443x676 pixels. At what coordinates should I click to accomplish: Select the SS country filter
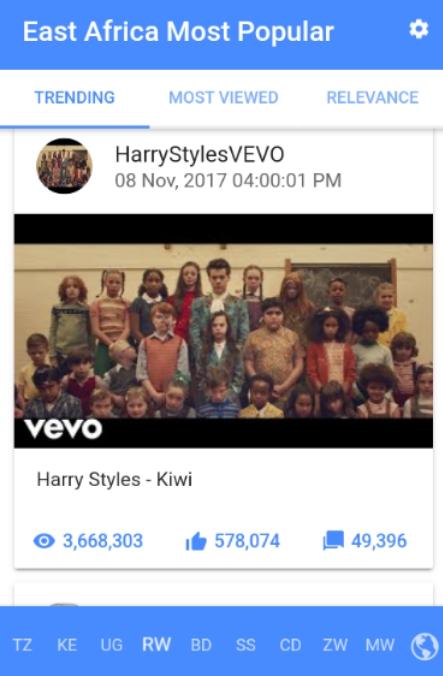click(246, 645)
